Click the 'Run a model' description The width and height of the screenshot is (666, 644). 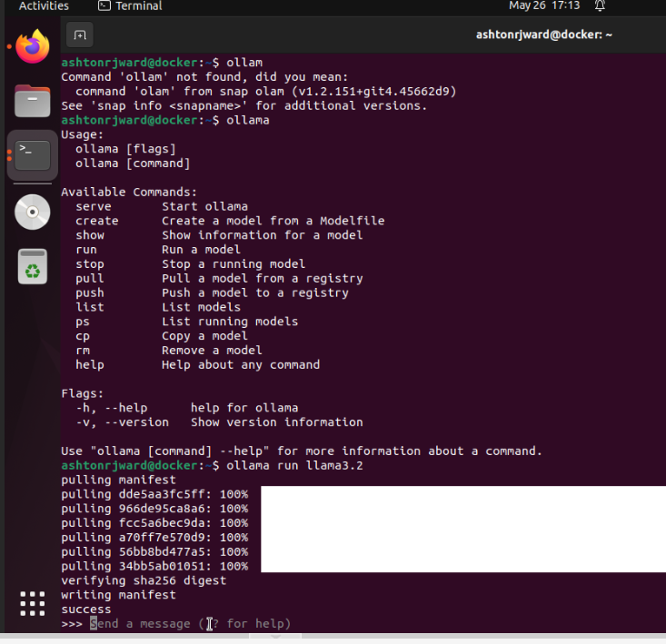click(201, 250)
